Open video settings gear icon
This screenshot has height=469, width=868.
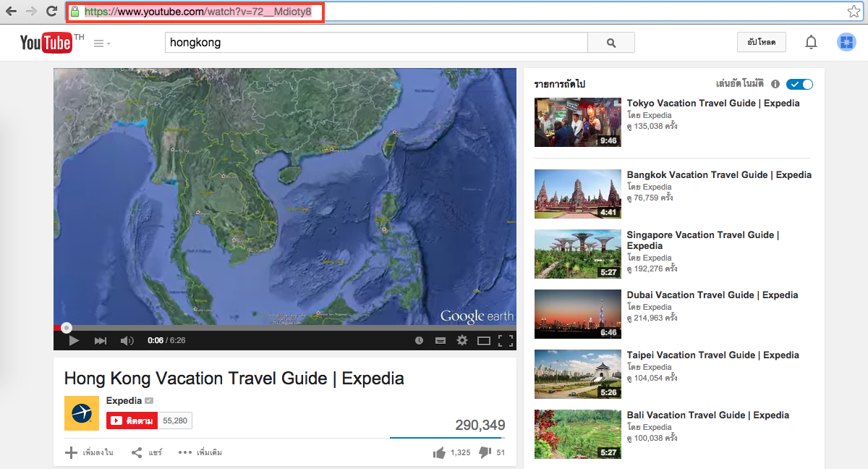pyautogui.click(x=462, y=340)
